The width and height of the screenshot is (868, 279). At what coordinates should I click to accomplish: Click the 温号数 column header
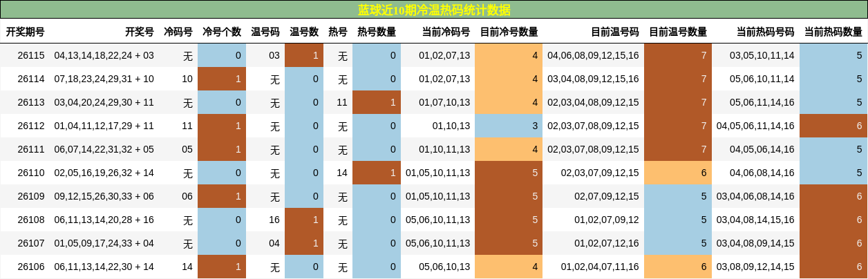(x=304, y=32)
